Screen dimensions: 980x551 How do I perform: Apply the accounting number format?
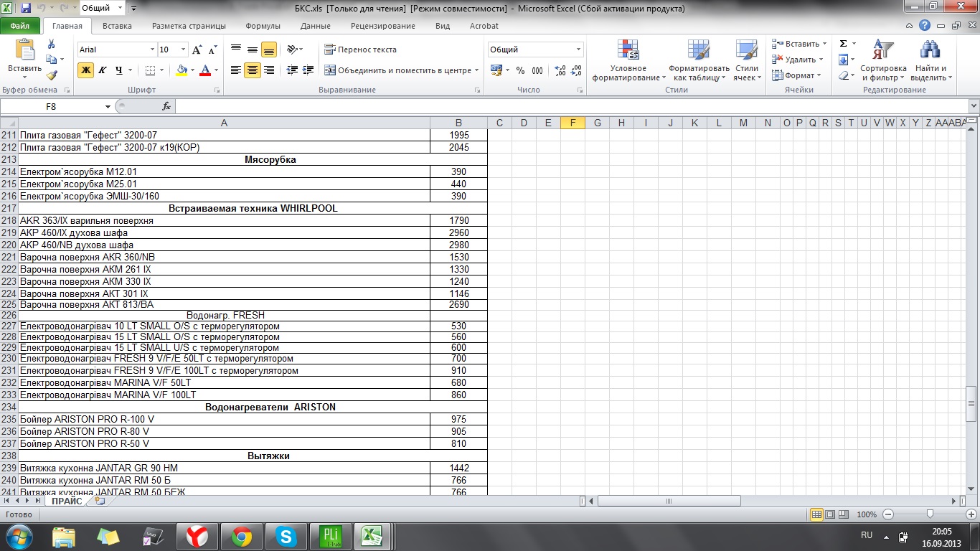496,70
